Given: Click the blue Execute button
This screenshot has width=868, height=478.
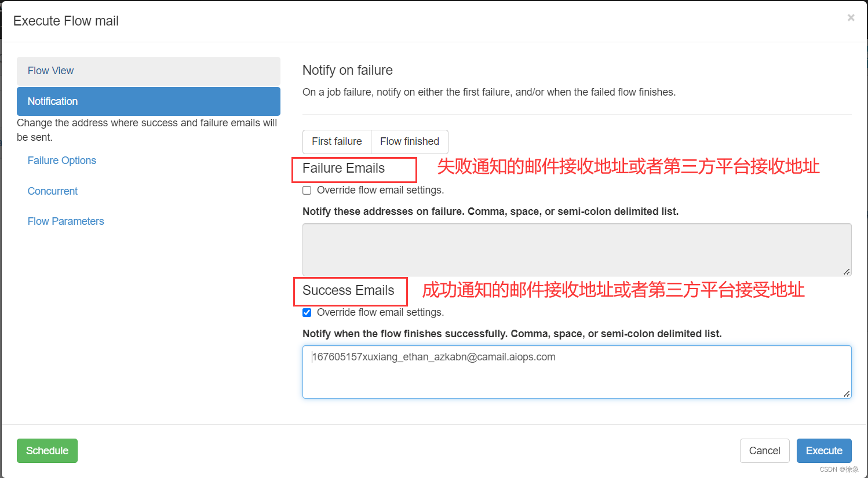Looking at the screenshot, I should (824, 451).
